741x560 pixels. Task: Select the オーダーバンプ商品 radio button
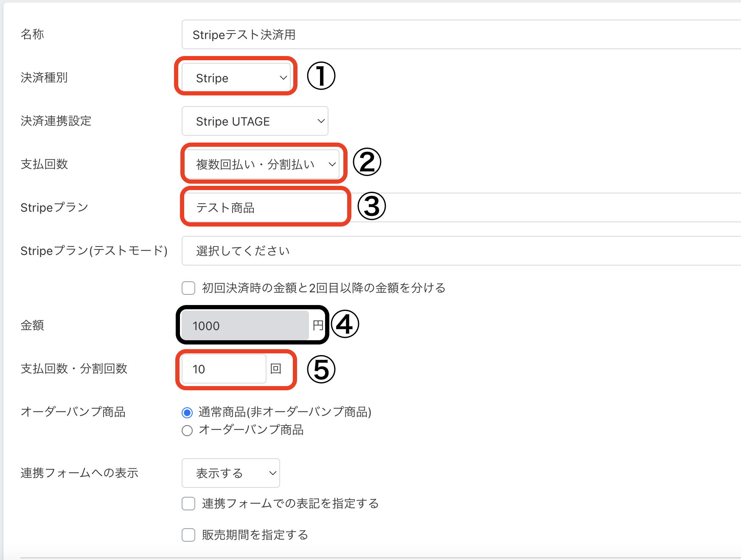pyautogui.click(x=187, y=431)
